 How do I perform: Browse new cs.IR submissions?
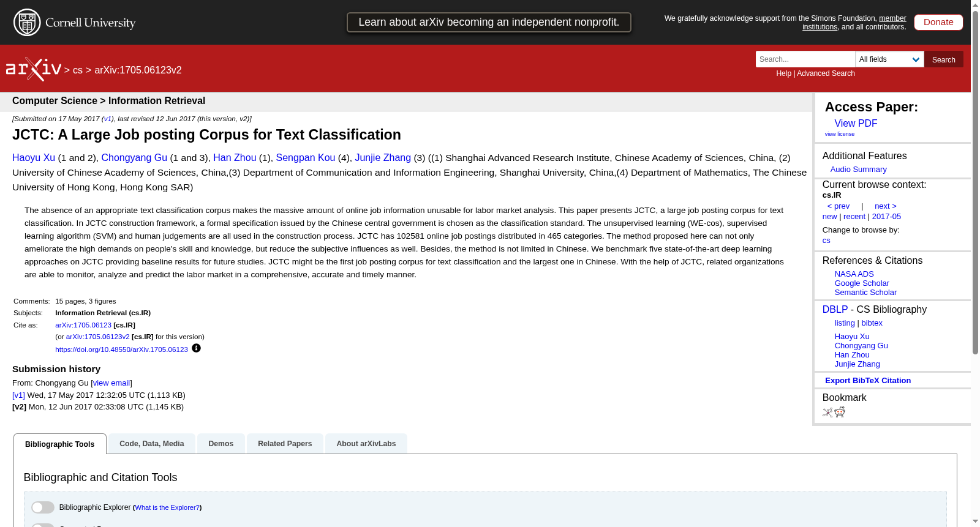pyautogui.click(x=829, y=217)
